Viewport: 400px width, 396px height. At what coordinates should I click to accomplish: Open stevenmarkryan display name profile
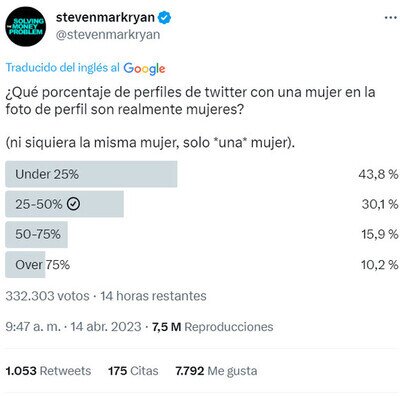coord(105,17)
